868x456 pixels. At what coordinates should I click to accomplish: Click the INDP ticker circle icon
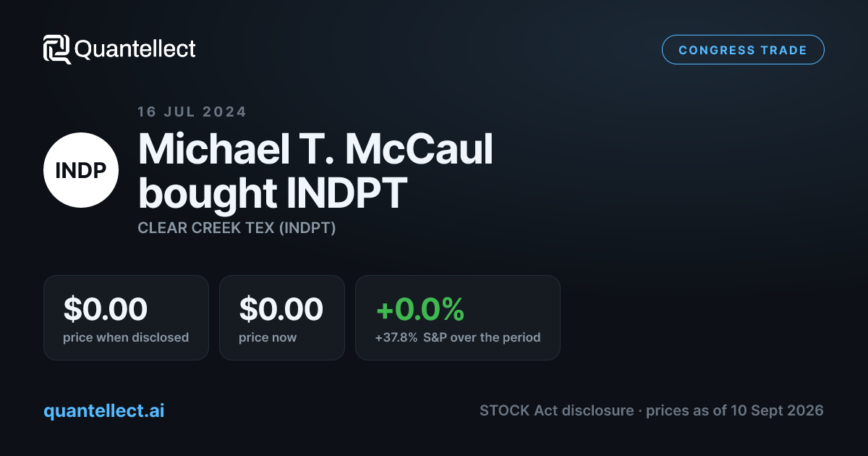pos(81,170)
